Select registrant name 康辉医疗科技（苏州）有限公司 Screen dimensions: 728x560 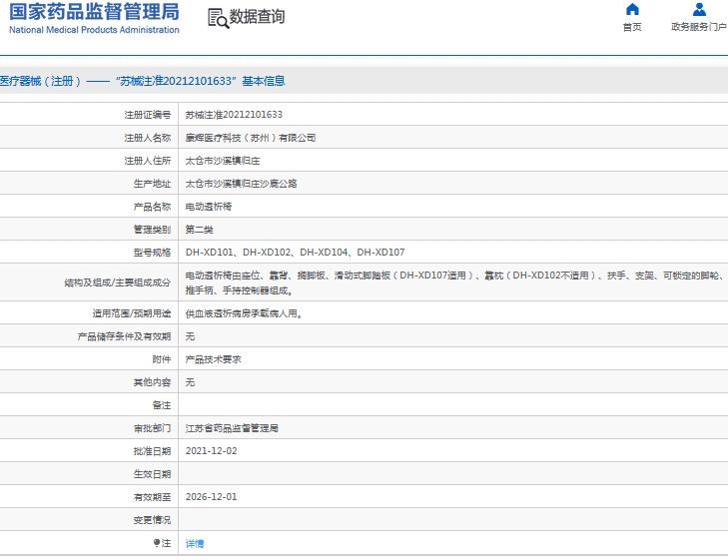point(251,138)
